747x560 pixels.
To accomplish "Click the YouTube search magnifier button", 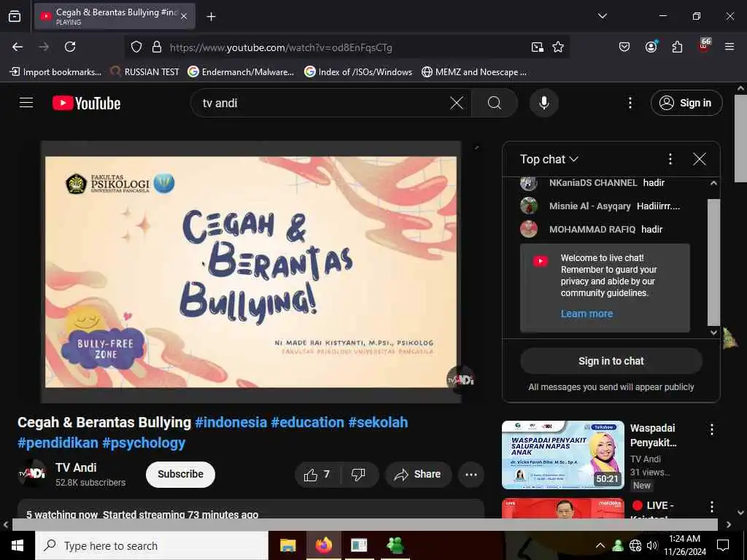I will click(x=495, y=103).
